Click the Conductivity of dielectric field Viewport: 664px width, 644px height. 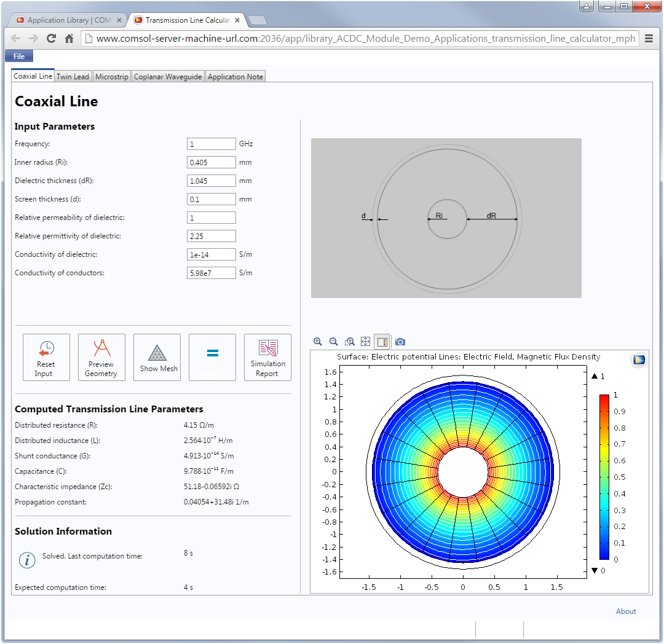tap(211, 254)
